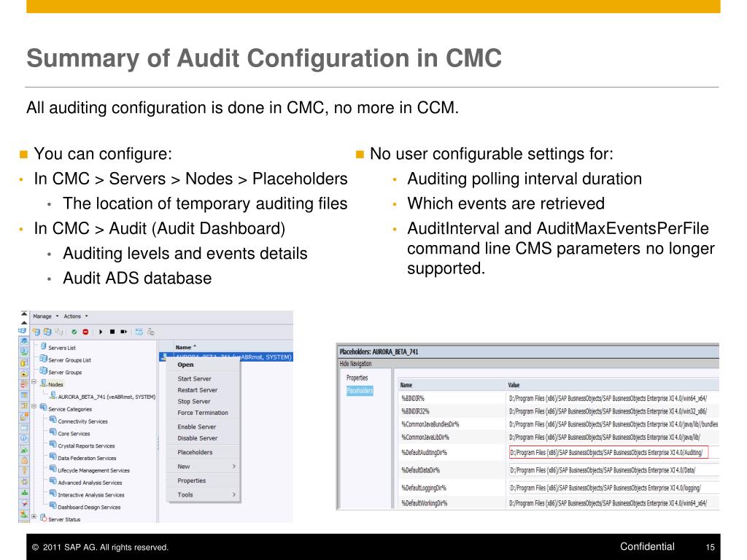Image resolution: width=747 pixels, height=560 pixels.
Task: Click the Value column header in Placeholders table
Action: pyautogui.click(x=514, y=385)
